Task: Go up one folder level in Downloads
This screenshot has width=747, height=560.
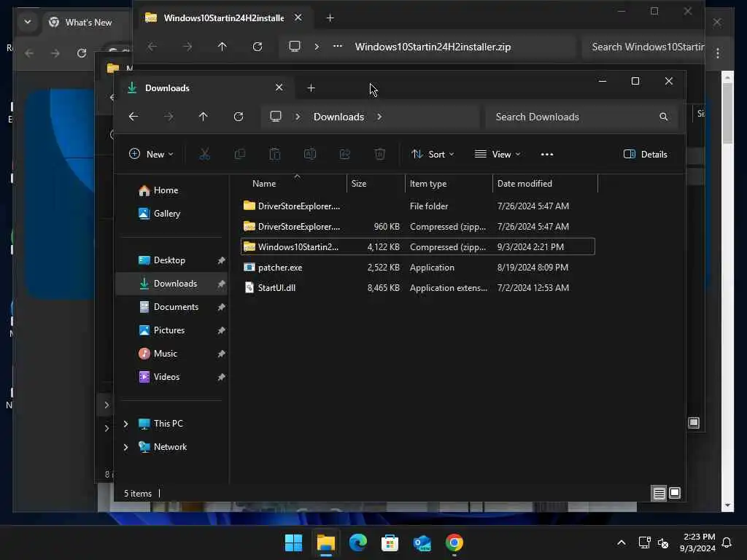Action: (204, 117)
